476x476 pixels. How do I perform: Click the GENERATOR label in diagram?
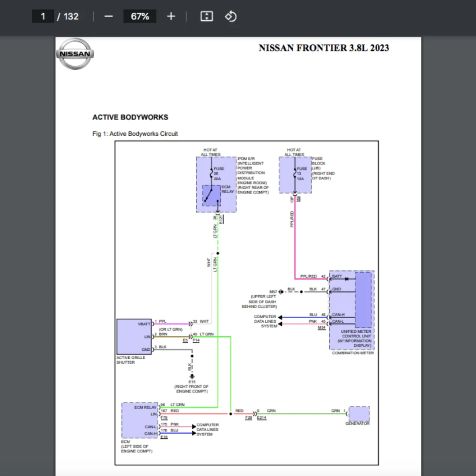(x=357, y=424)
